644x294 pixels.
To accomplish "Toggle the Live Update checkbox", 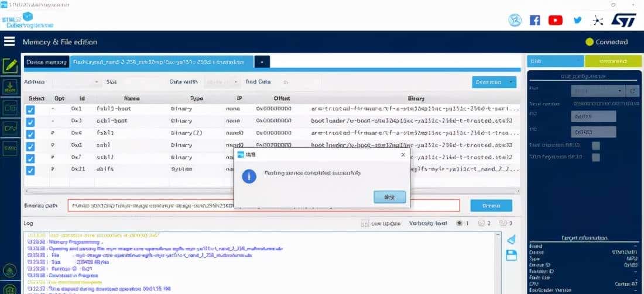I will 365,223.
